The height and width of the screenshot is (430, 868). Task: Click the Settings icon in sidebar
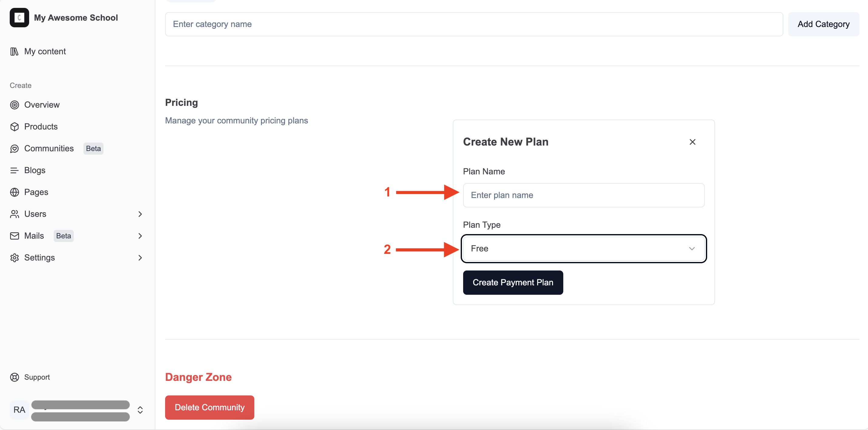point(15,257)
